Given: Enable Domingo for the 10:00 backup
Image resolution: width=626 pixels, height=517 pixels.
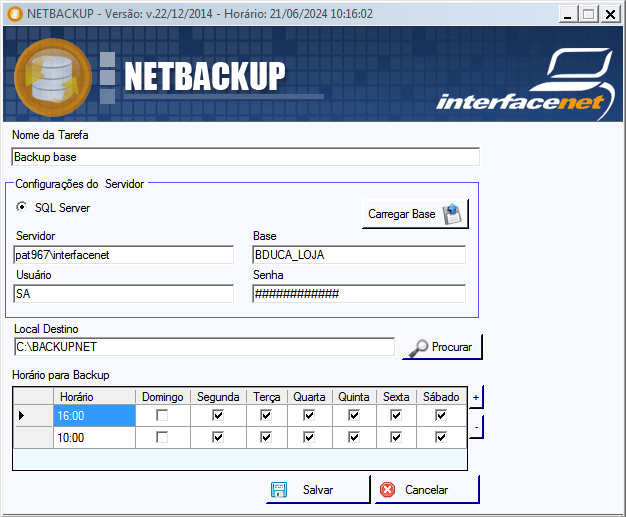Looking at the screenshot, I should point(162,437).
